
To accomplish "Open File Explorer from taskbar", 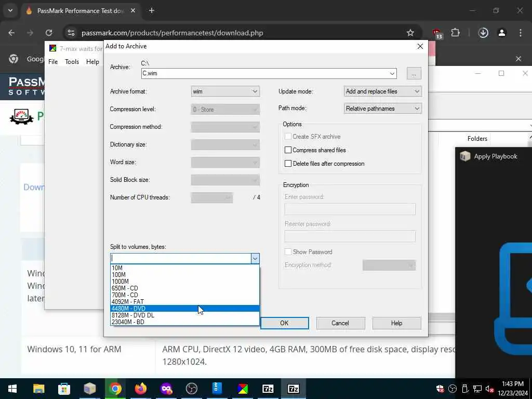I will [x=38, y=389].
